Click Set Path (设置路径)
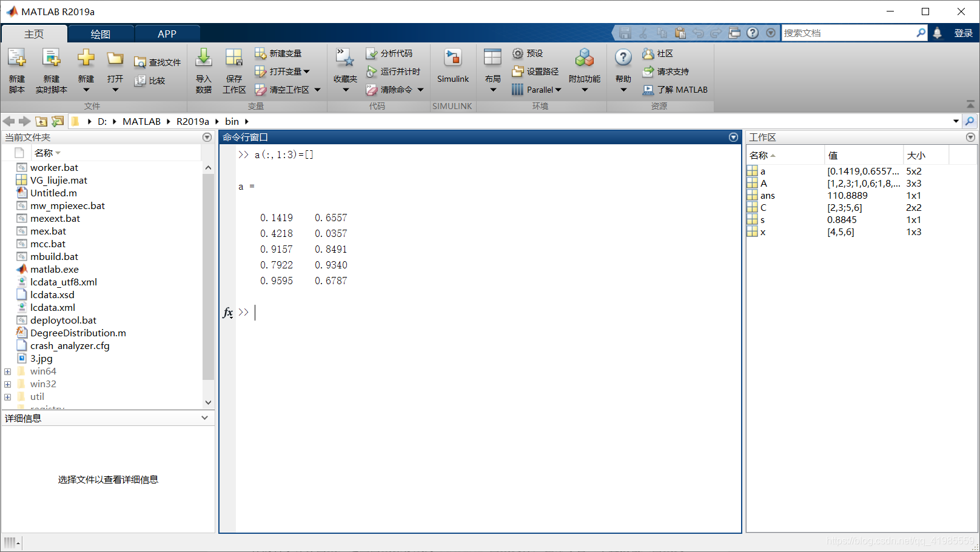The image size is (980, 552). (535, 71)
